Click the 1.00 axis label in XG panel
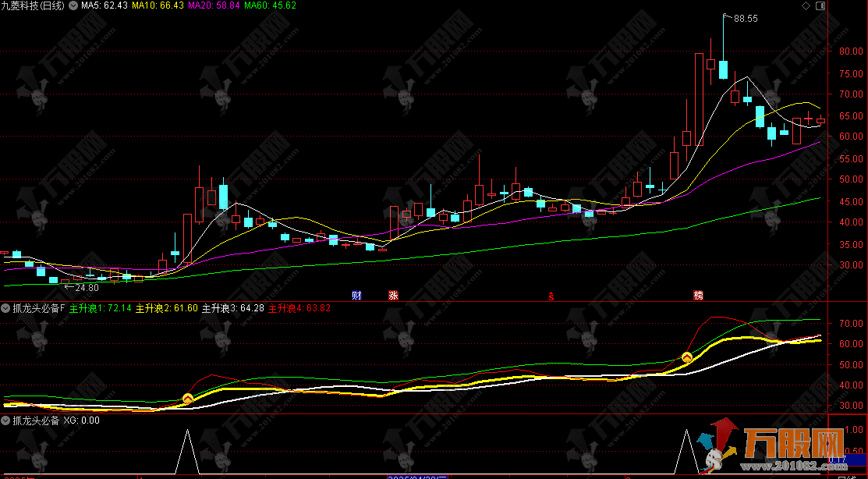Viewport: 868px width, 479px height. pos(855,429)
